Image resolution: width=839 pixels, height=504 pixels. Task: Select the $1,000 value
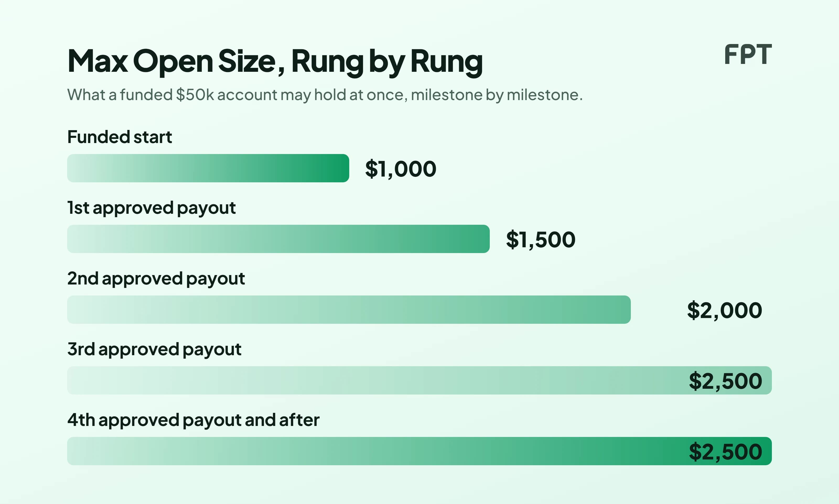click(401, 169)
